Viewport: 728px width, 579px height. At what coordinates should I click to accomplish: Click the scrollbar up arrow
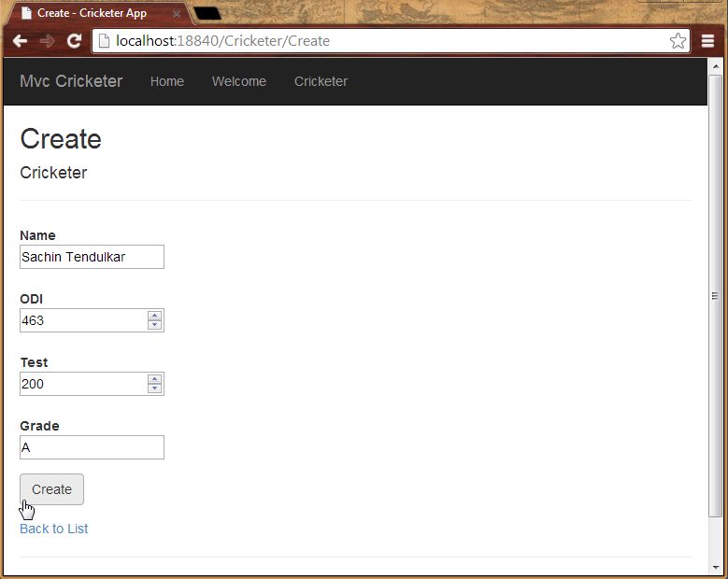716,66
